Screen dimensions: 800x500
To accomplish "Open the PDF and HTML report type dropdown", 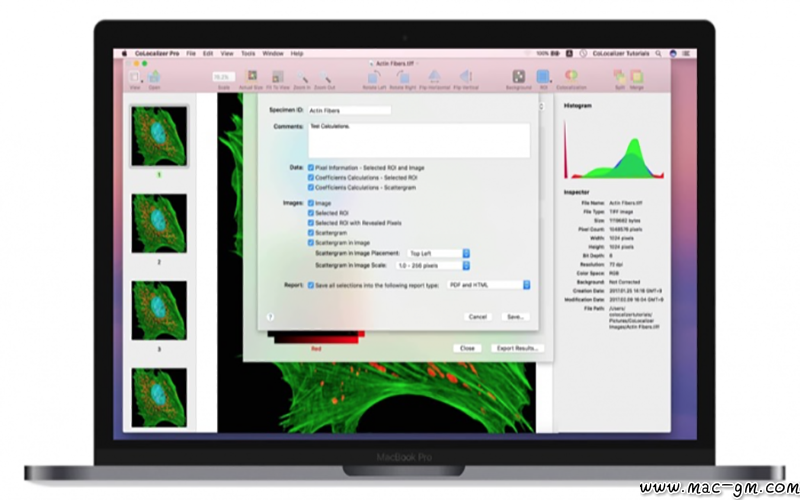I will pos(489,285).
